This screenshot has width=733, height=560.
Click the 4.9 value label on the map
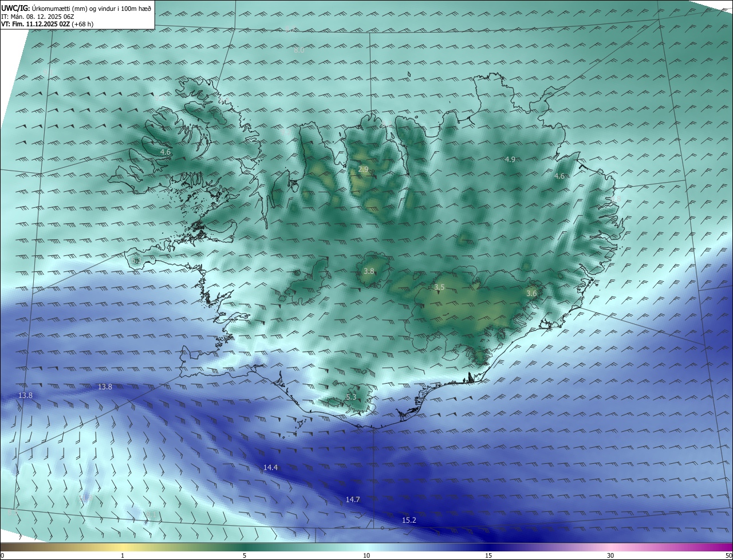pos(510,159)
